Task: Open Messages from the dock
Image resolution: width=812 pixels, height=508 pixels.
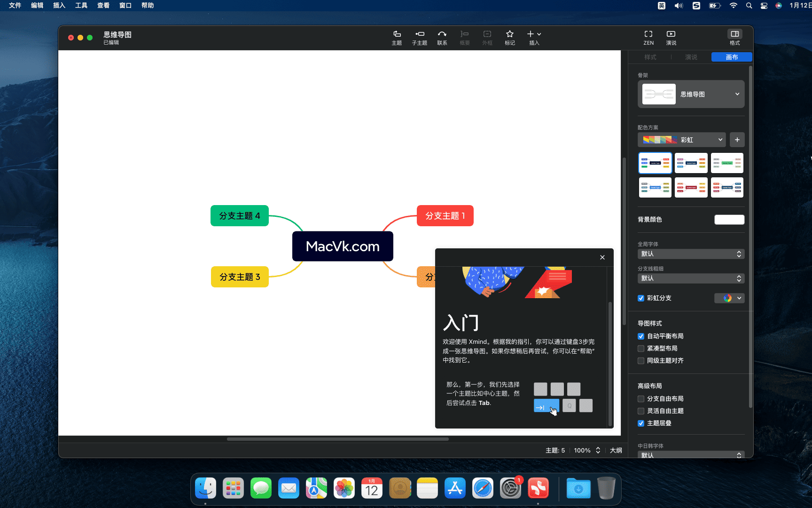Action: 261,488
